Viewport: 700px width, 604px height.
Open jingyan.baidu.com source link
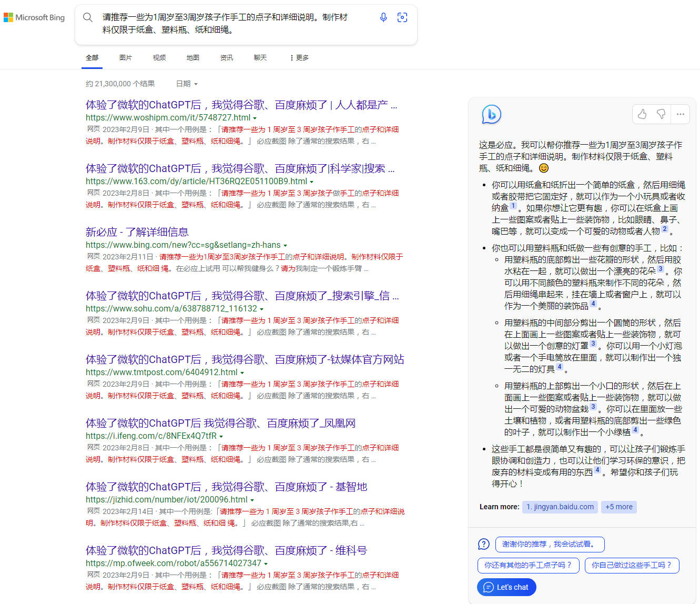coord(560,507)
